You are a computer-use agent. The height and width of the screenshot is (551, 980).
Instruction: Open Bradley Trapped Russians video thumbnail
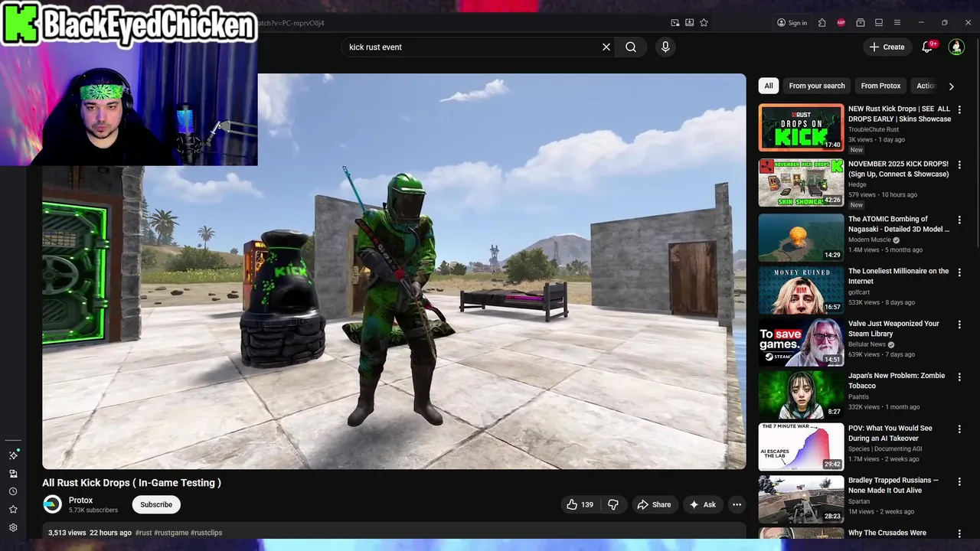801,499
